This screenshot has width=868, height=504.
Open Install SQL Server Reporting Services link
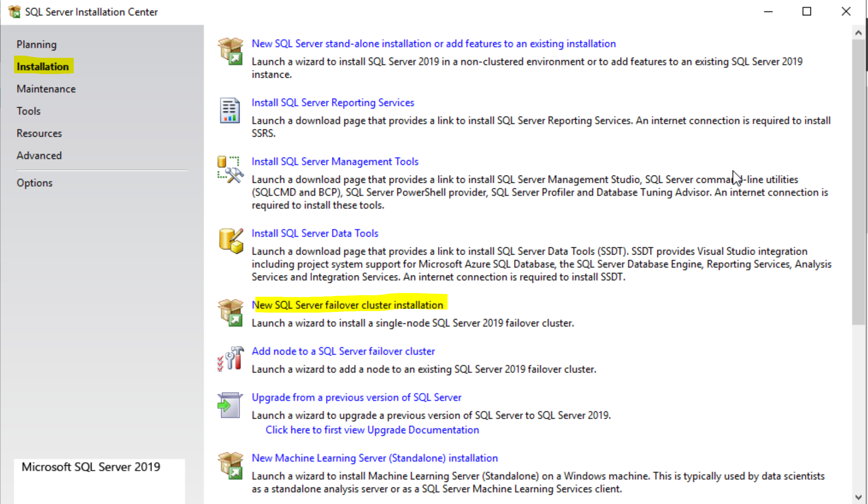click(333, 103)
